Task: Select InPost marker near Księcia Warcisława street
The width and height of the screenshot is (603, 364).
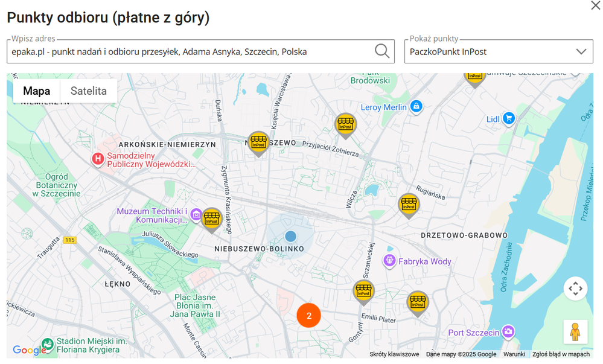Action: [258, 144]
